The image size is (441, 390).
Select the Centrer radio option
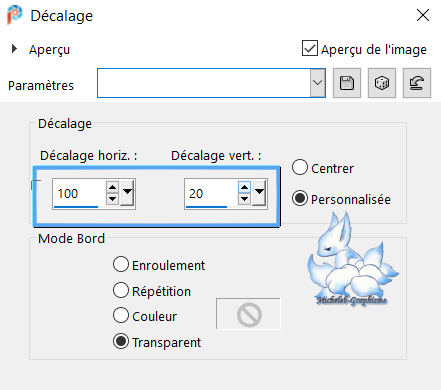(x=300, y=167)
